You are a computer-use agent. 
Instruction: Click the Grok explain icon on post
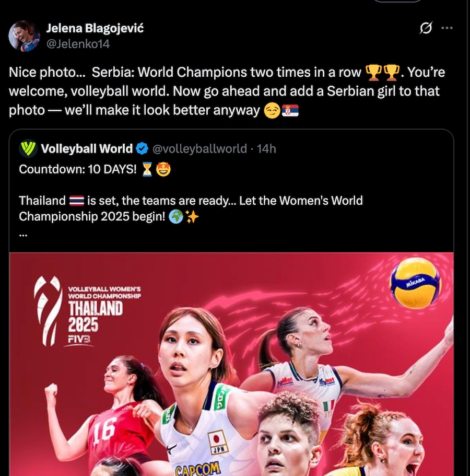426,28
